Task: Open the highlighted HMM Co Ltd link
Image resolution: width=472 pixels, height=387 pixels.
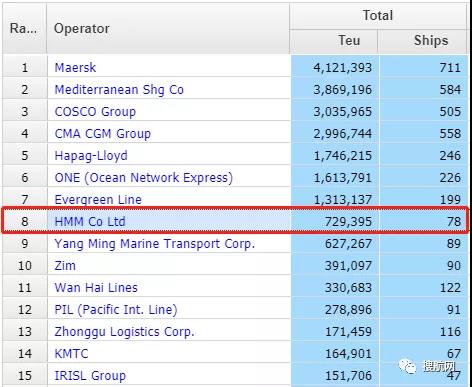Action: click(90, 222)
